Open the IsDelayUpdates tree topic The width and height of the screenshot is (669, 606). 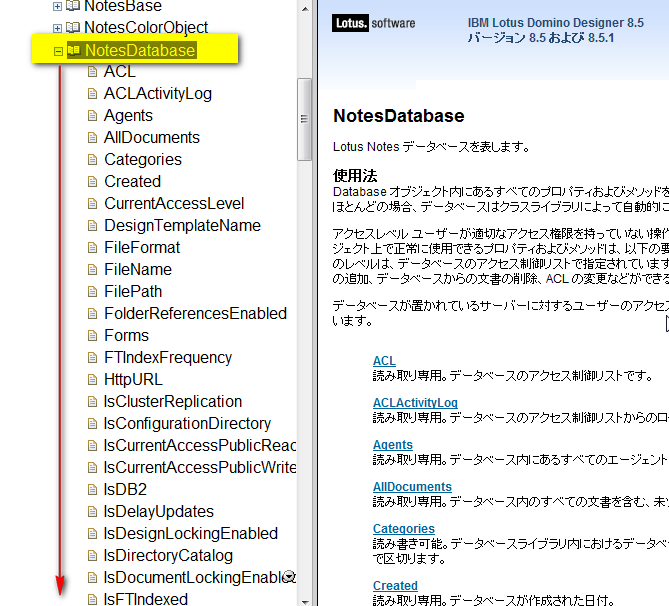158,511
